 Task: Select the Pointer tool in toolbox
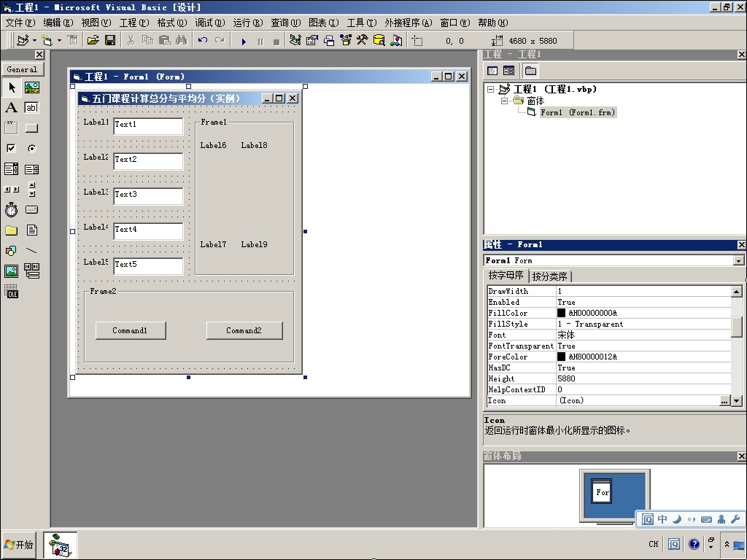(x=12, y=87)
